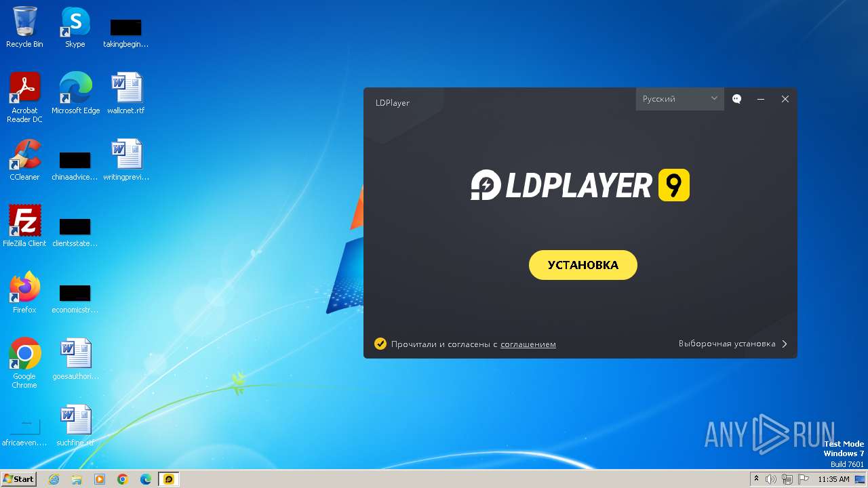Select the Microsoft Edge desktop shortcut

point(75,94)
